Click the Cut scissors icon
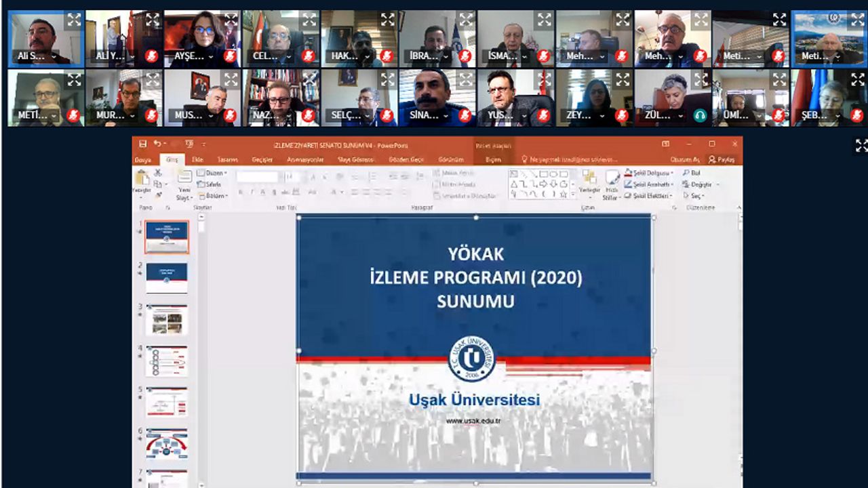This screenshot has width=868, height=488. tap(158, 173)
